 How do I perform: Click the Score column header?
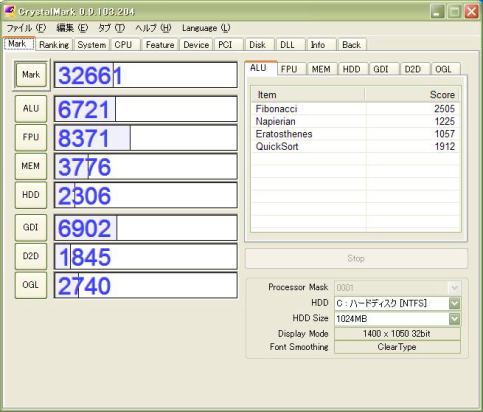click(x=413, y=95)
